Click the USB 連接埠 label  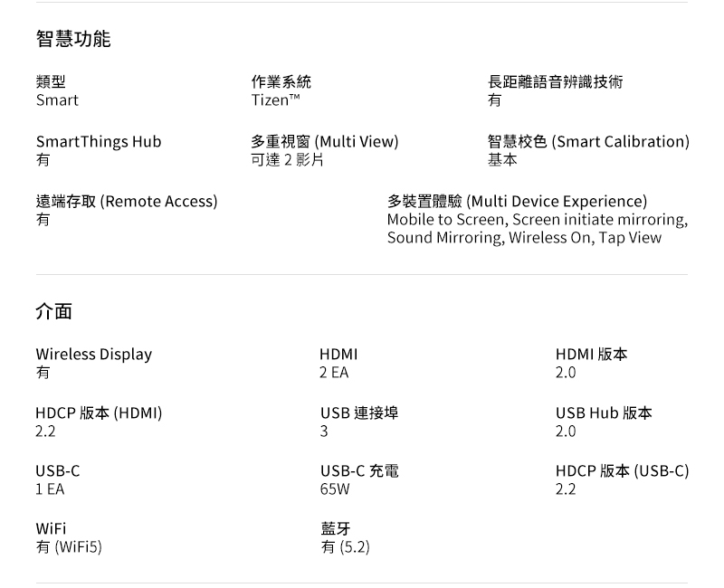pyautogui.click(x=358, y=413)
